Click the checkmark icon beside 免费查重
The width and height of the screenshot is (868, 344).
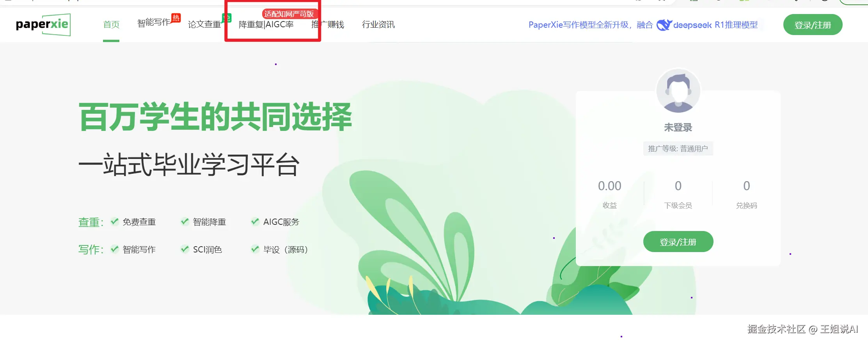(114, 221)
